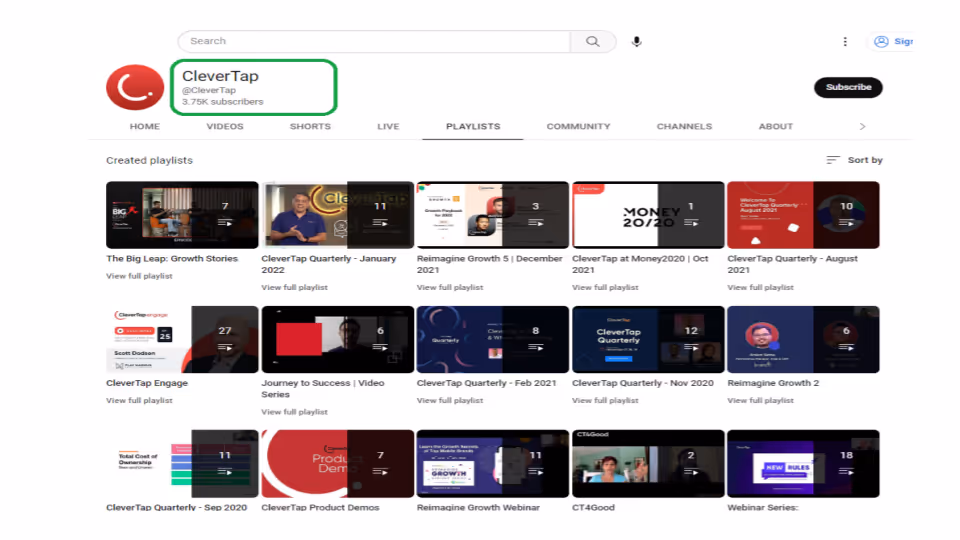The image size is (960, 540).
Task: Switch to the SHORTS tab
Action: point(310,126)
